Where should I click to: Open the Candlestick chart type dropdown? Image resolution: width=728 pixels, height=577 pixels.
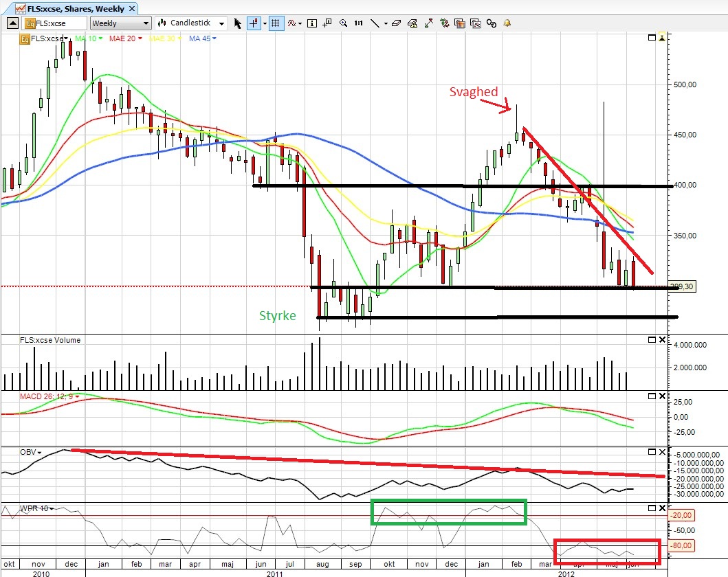pyautogui.click(x=191, y=23)
